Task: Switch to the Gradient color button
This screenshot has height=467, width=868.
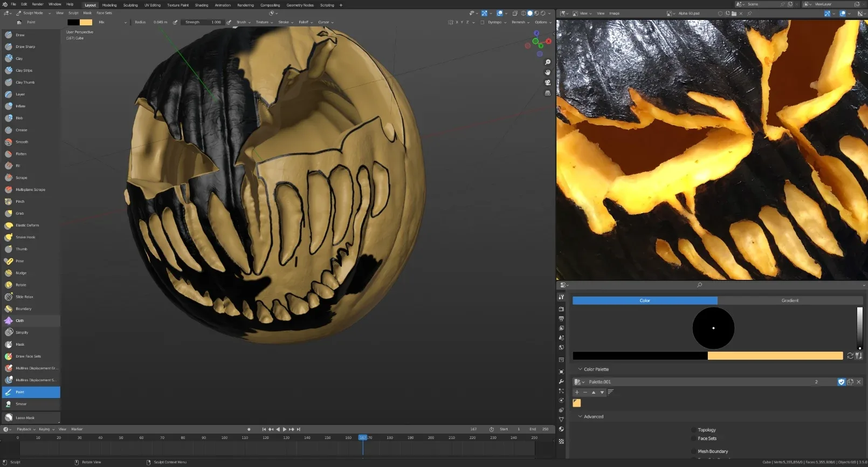Action: (790, 300)
